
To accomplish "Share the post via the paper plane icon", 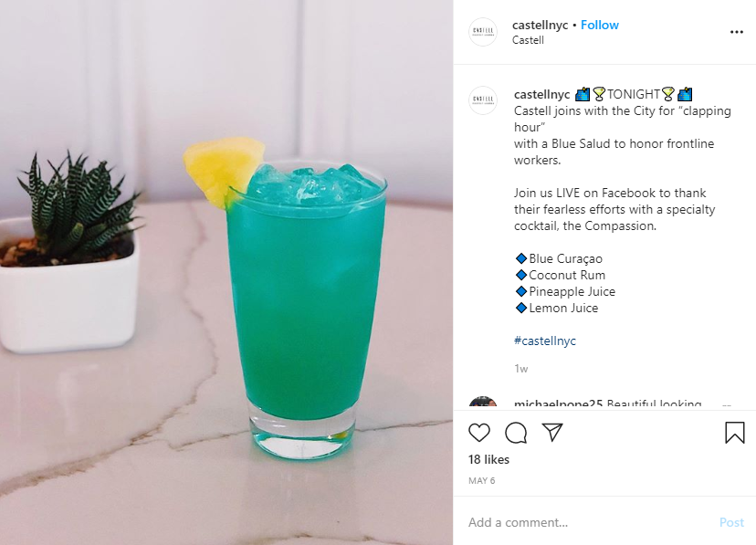I will point(552,432).
